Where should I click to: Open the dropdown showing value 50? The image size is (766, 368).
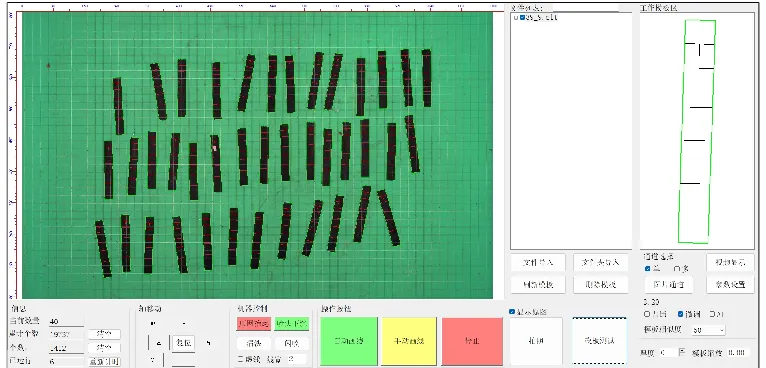[x=708, y=330]
